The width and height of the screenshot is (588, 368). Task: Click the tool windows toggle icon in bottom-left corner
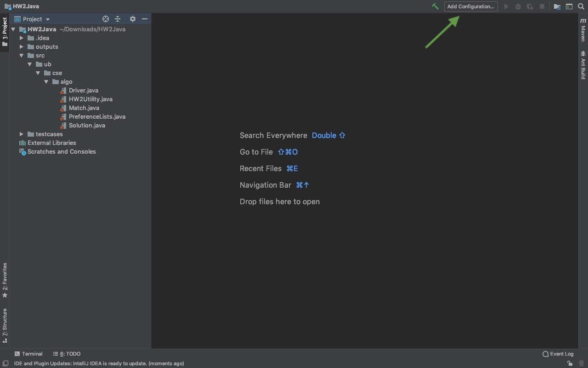coord(5,363)
